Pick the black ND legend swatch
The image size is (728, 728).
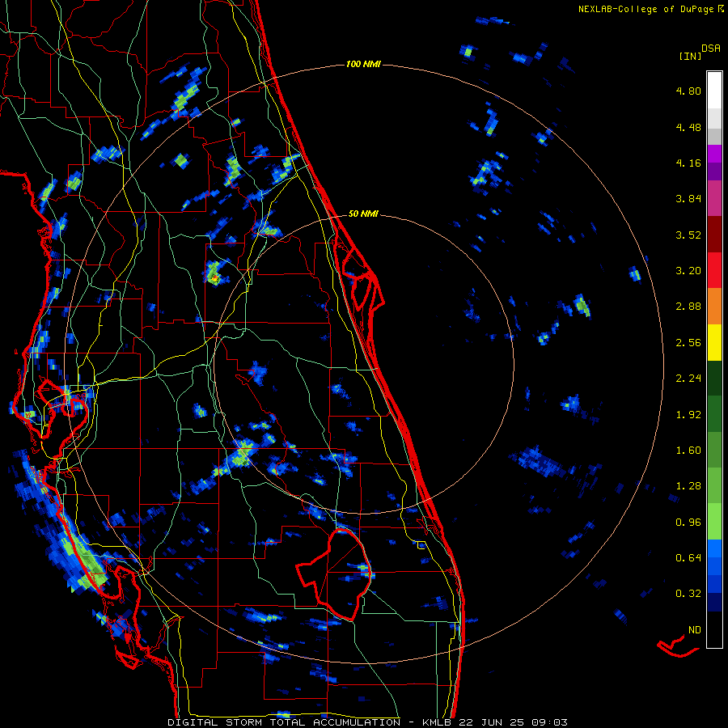(x=714, y=629)
